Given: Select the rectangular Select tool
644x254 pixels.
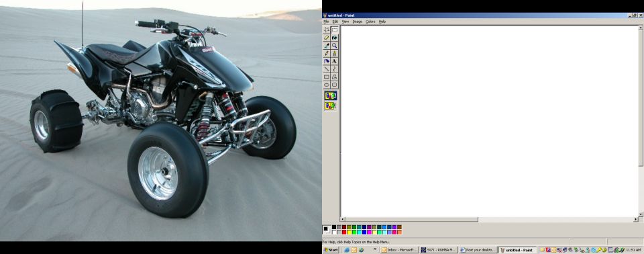Looking at the screenshot, I should point(334,30).
